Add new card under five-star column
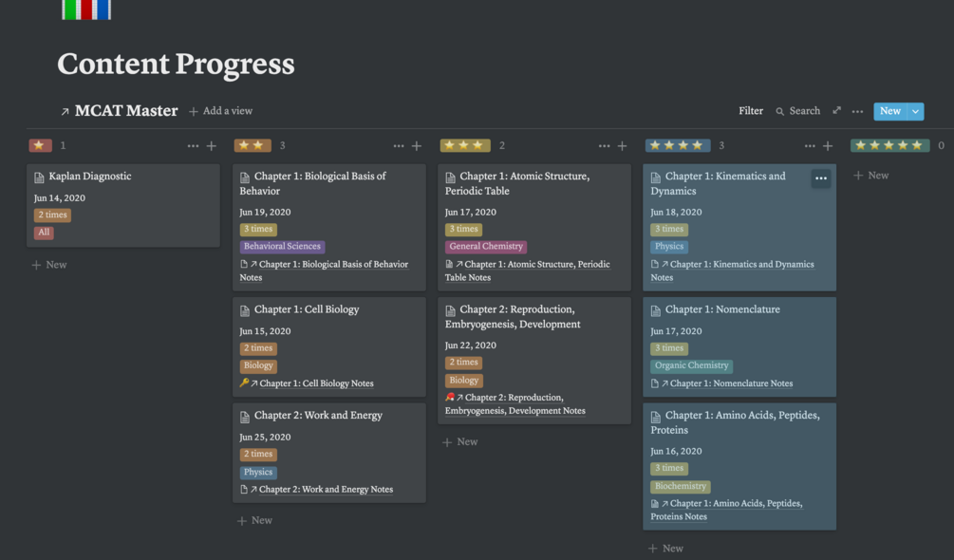The image size is (954, 560). tap(871, 176)
